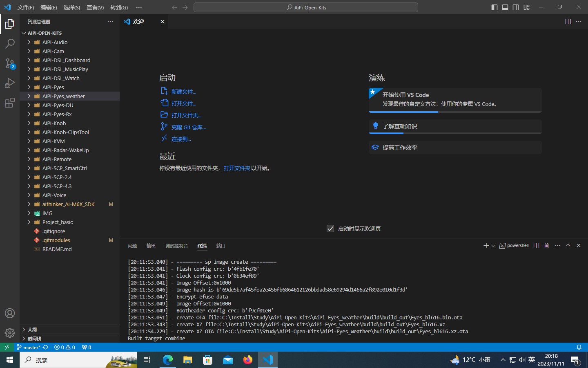588x368 pixels.
Task: Switch to the 输出 panel tab
Action: (151, 246)
